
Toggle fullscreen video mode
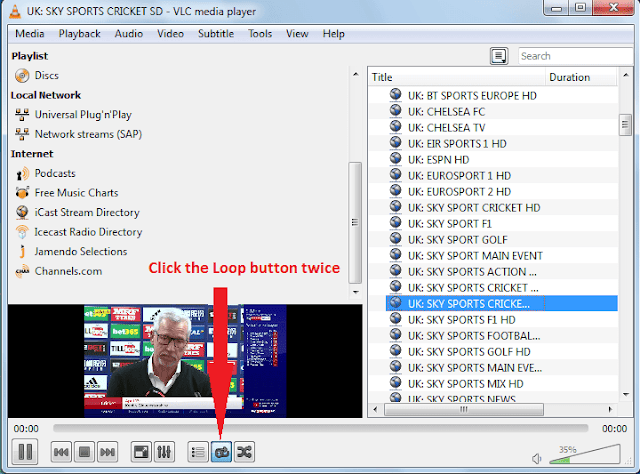[x=141, y=452]
